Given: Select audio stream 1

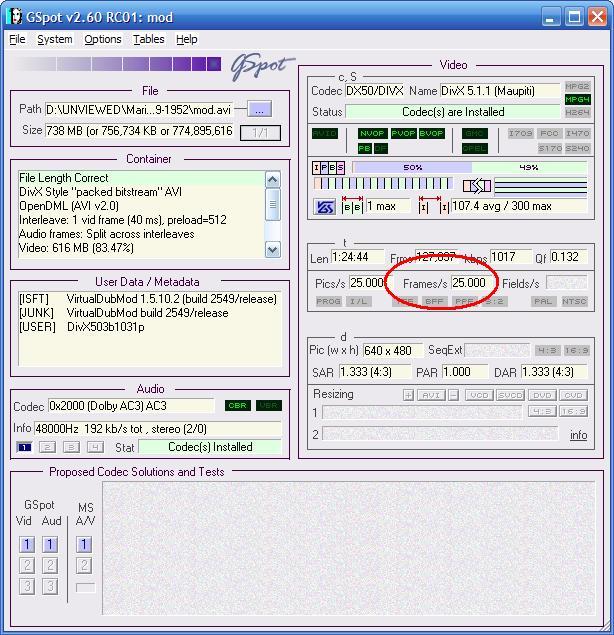Looking at the screenshot, I should [24, 447].
